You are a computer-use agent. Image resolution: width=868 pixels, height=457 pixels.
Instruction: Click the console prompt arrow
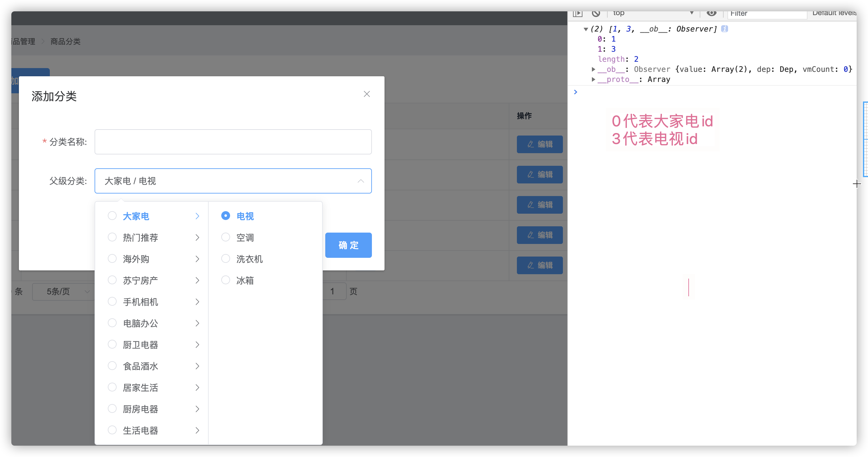tap(576, 92)
